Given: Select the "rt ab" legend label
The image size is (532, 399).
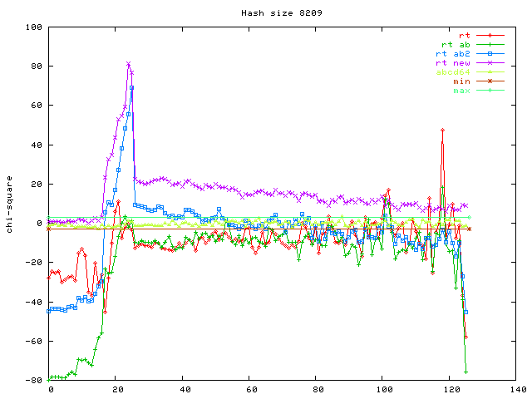Looking at the screenshot, I should (456, 44).
